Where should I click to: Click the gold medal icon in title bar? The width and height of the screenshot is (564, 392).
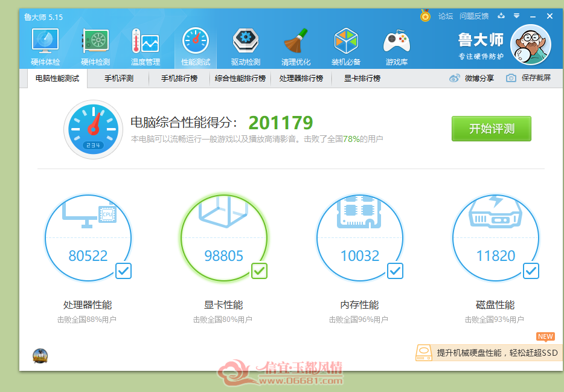[x=425, y=16]
